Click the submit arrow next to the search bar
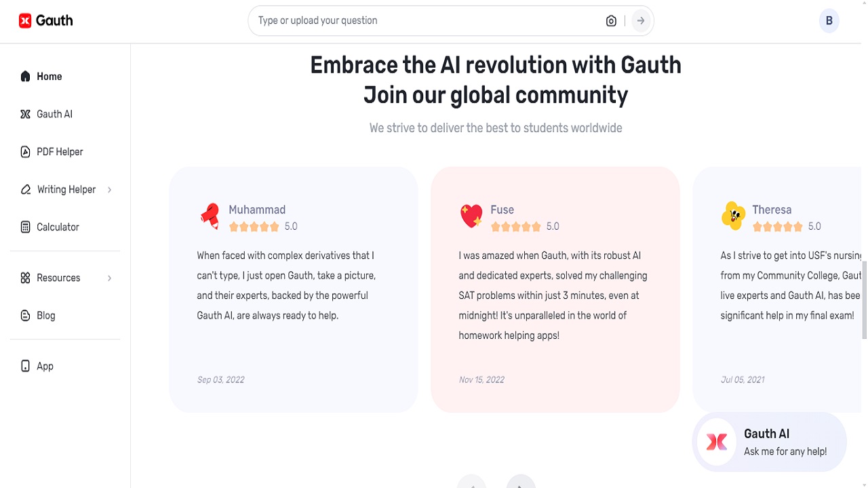Screen dimensions: 868x488 tap(639, 20)
